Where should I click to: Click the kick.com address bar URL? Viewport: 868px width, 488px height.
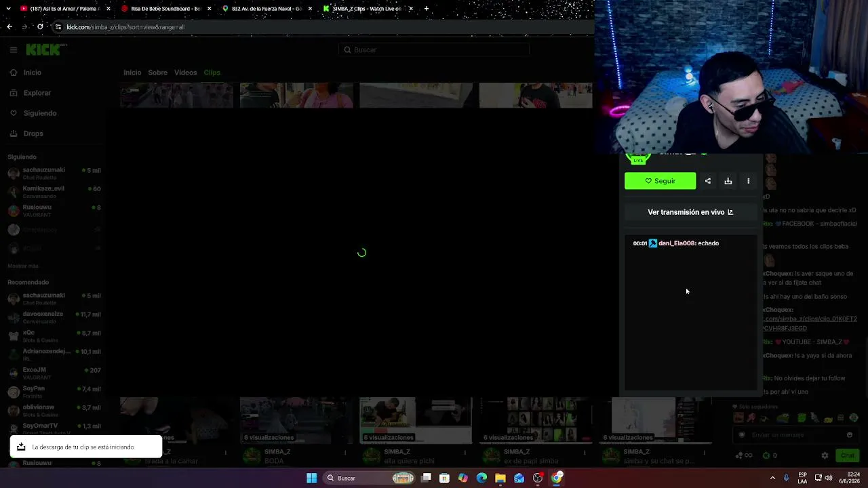click(125, 27)
